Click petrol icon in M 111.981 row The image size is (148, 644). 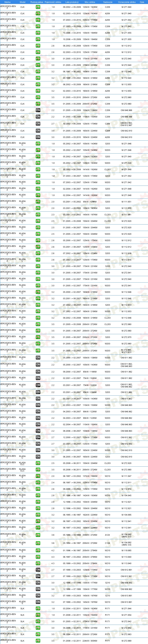point(38,214)
